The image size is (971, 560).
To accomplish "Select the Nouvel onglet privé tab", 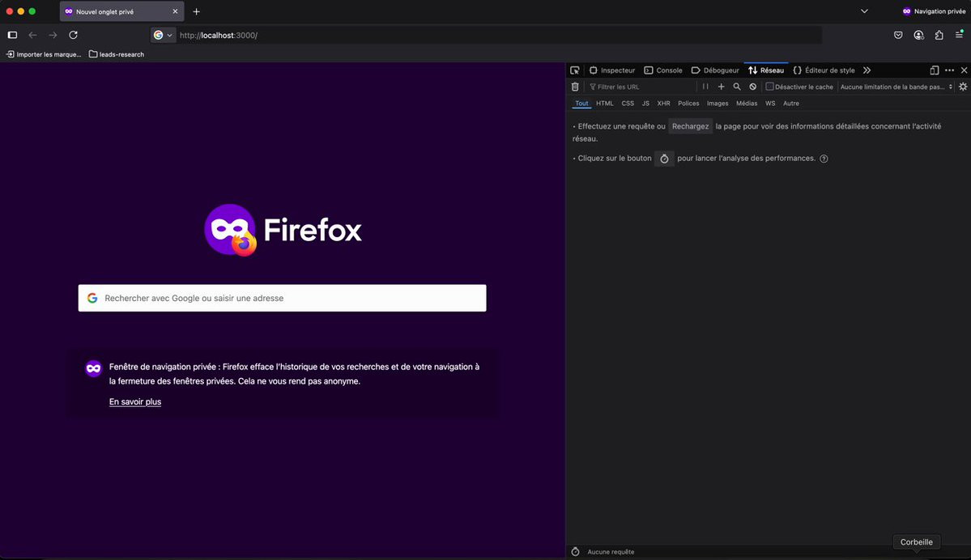I will [121, 12].
